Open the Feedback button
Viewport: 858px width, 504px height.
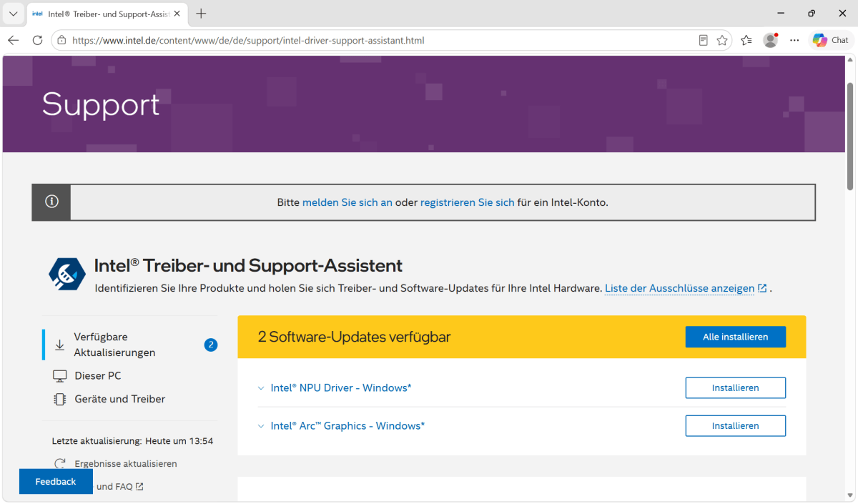click(56, 482)
